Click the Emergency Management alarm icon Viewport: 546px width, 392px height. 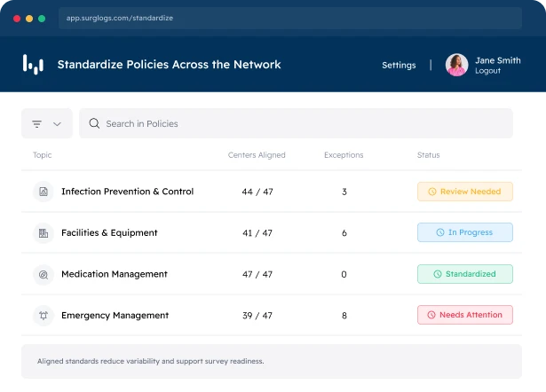click(44, 316)
